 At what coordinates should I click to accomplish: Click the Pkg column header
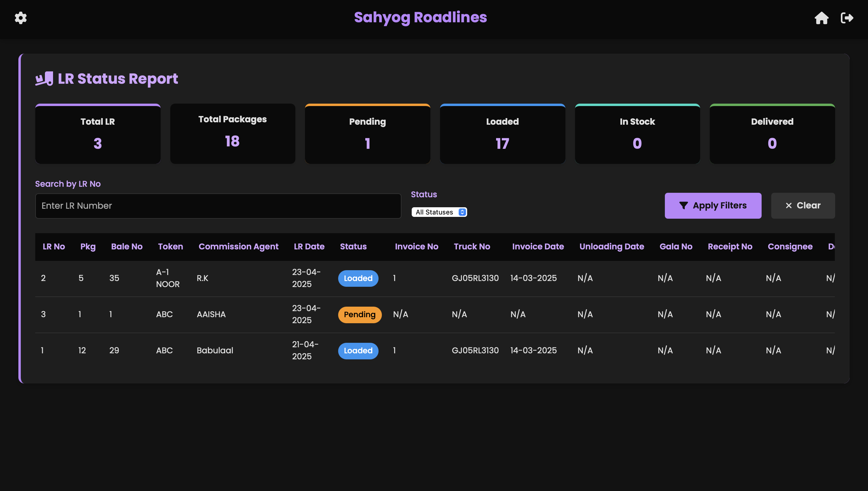click(x=88, y=247)
